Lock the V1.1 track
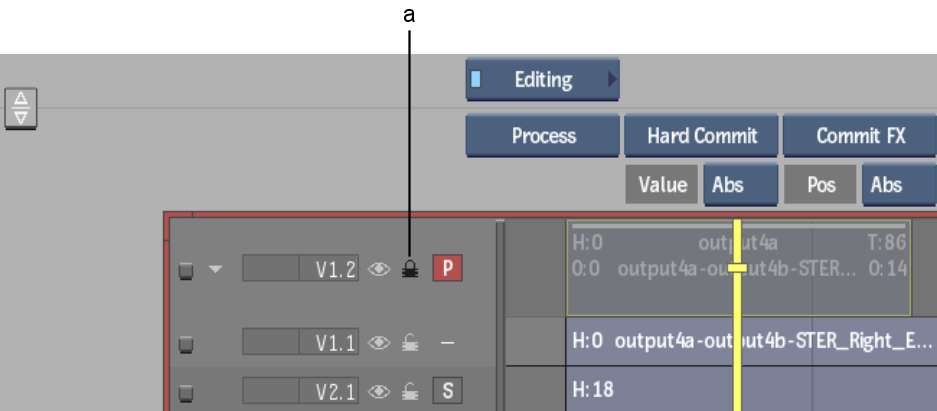Image resolution: width=937 pixels, height=411 pixels. (x=409, y=343)
